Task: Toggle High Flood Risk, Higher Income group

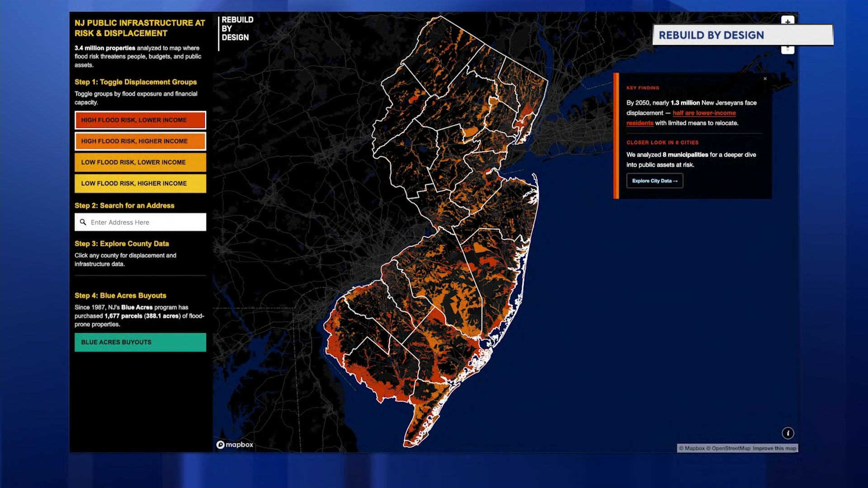Action: point(140,141)
